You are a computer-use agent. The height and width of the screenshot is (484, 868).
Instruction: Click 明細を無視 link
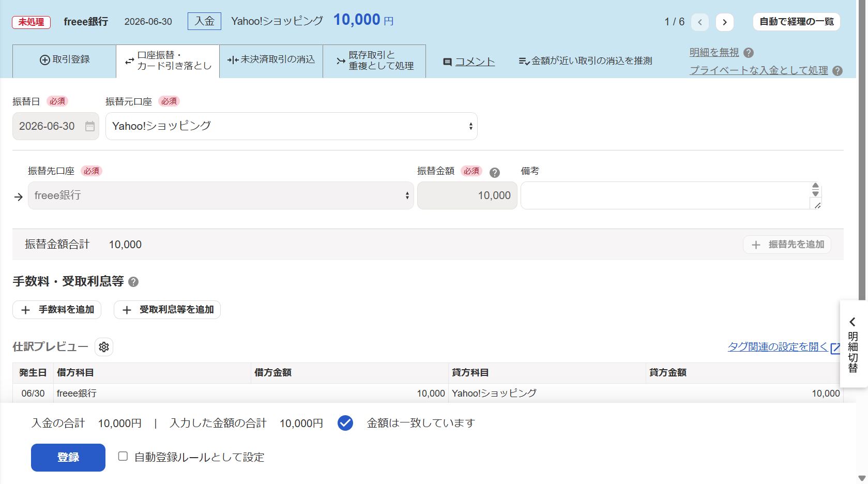pyautogui.click(x=714, y=53)
